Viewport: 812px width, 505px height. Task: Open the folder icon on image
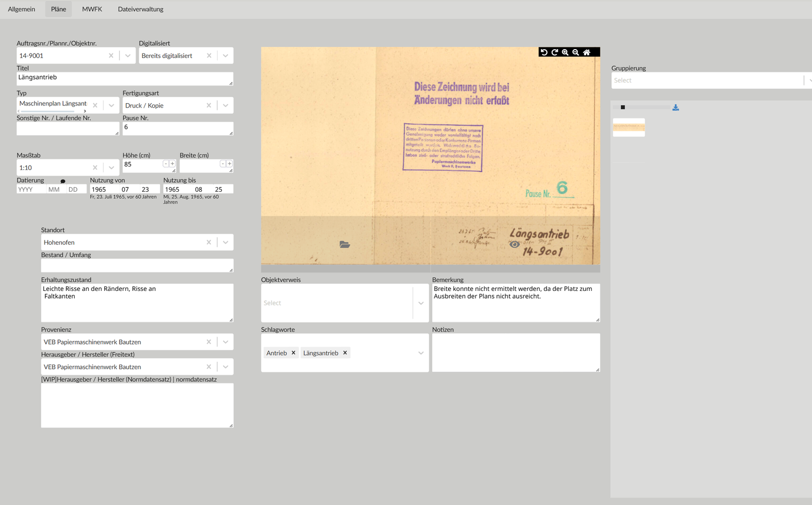tap(345, 245)
